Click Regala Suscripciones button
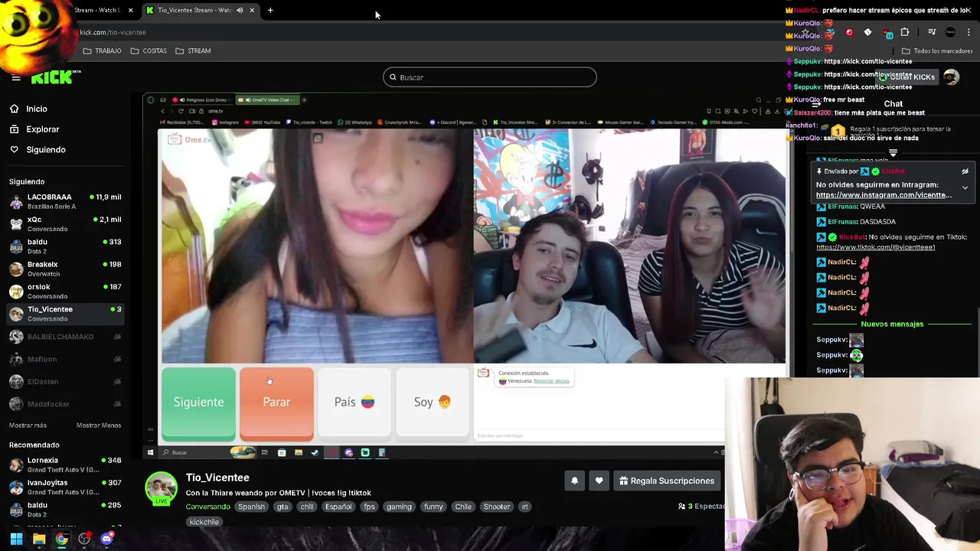 coord(667,481)
